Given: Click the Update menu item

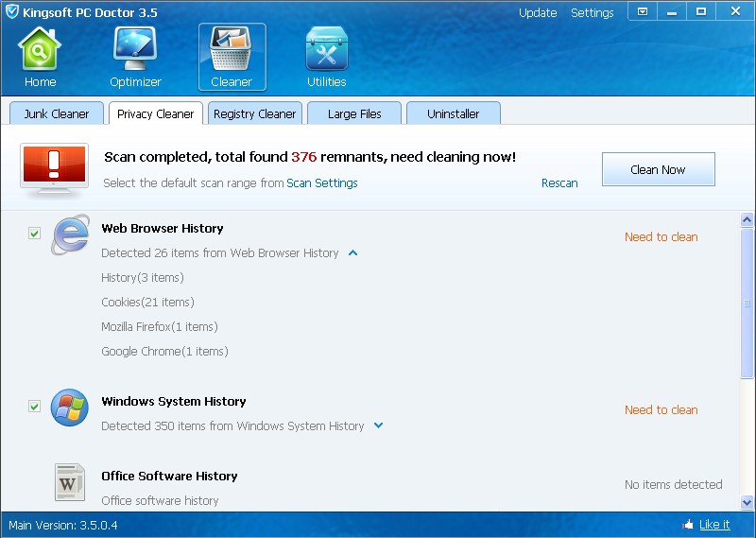Looking at the screenshot, I should coord(538,12).
